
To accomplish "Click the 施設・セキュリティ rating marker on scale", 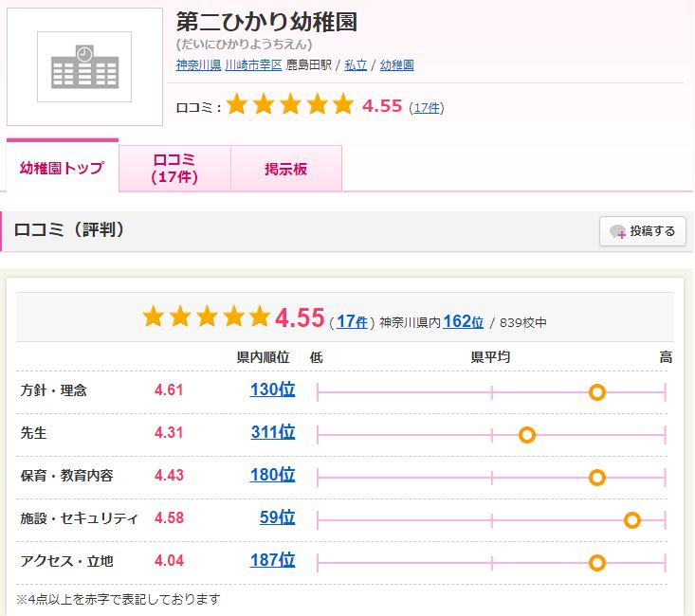I will [632, 520].
